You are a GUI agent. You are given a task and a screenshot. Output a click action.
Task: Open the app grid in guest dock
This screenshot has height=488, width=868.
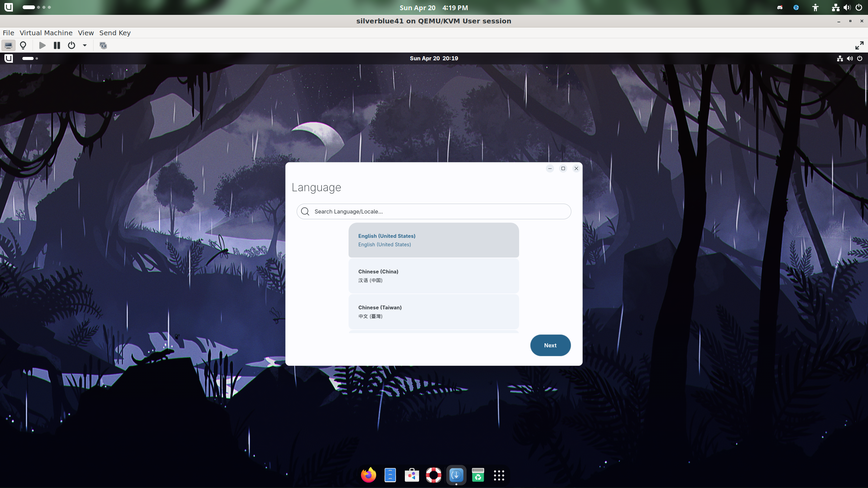[x=499, y=475]
